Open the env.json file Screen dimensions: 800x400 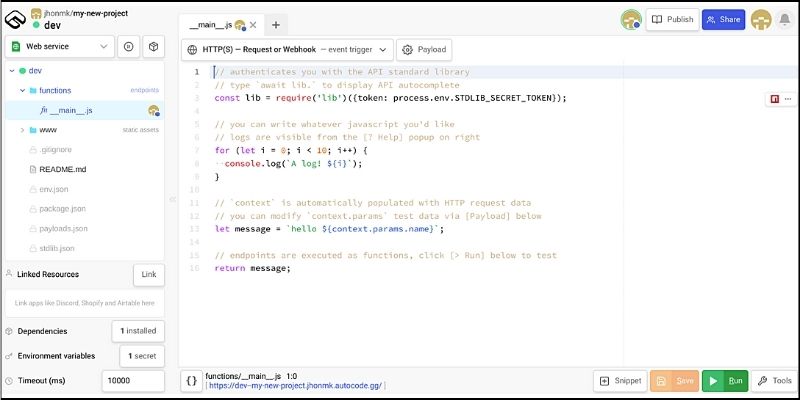pos(54,189)
